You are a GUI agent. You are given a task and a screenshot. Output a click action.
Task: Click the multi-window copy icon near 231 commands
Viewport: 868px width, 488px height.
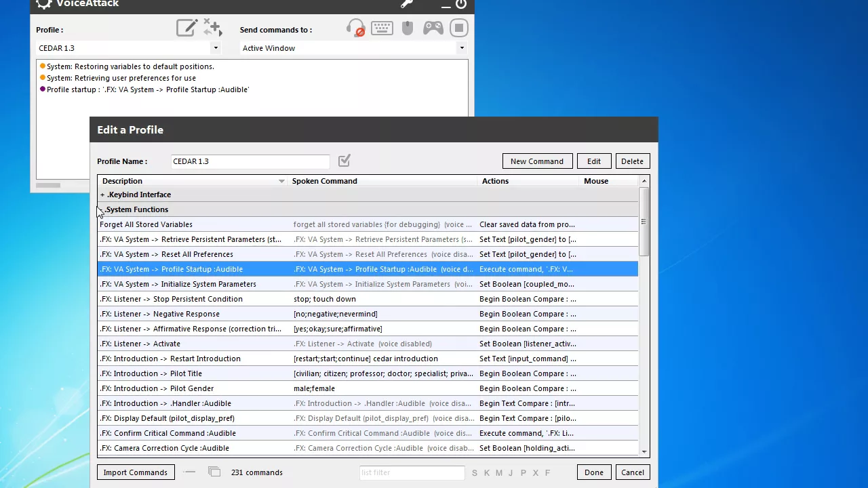coord(214,472)
